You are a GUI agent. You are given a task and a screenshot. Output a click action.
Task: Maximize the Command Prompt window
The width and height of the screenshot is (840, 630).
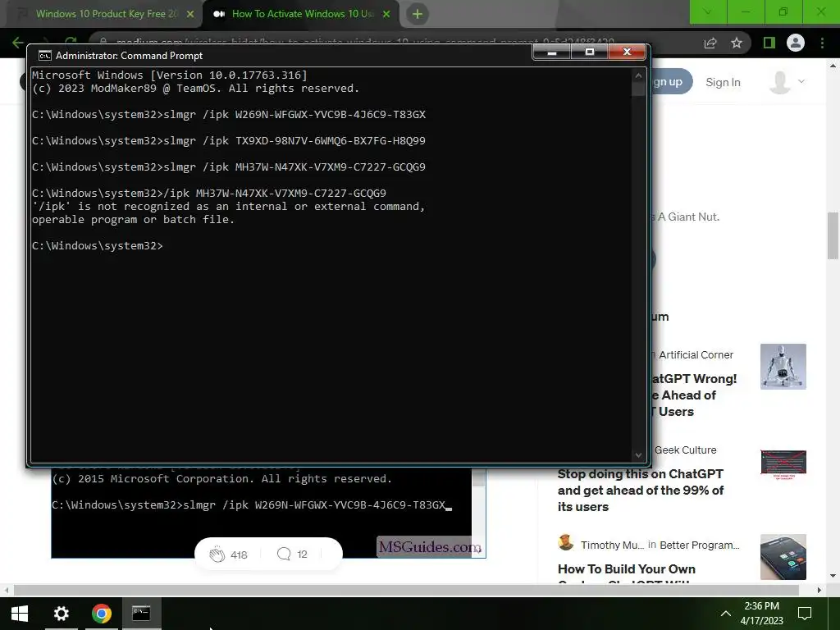(x=589, y=52)
